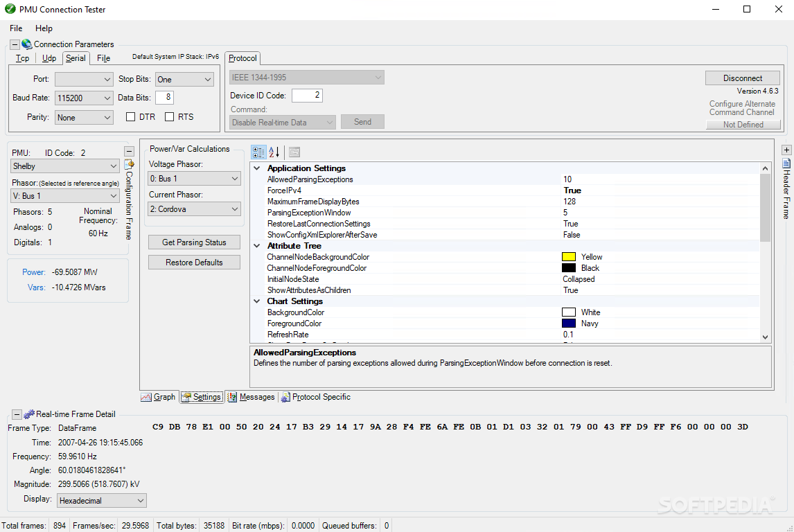Select the Settings tab
The width and height of the screenshot is (794, 532).
pyautogui.click(x=202, y=397)
